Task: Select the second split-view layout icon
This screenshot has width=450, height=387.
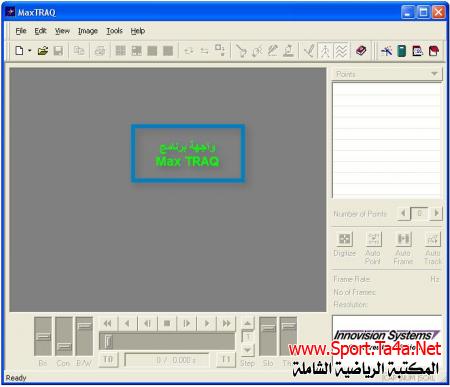Action: 136,51
